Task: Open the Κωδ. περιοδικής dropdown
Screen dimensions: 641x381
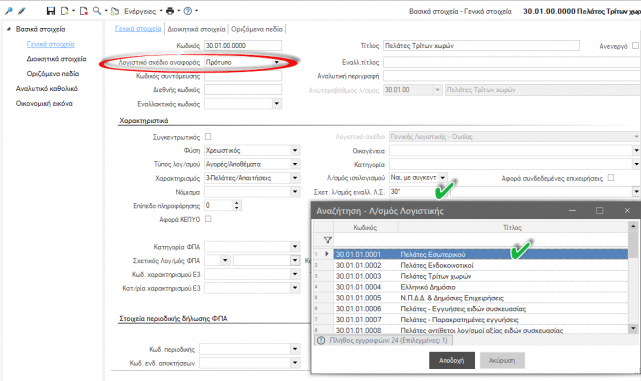Action: point(295,349)
